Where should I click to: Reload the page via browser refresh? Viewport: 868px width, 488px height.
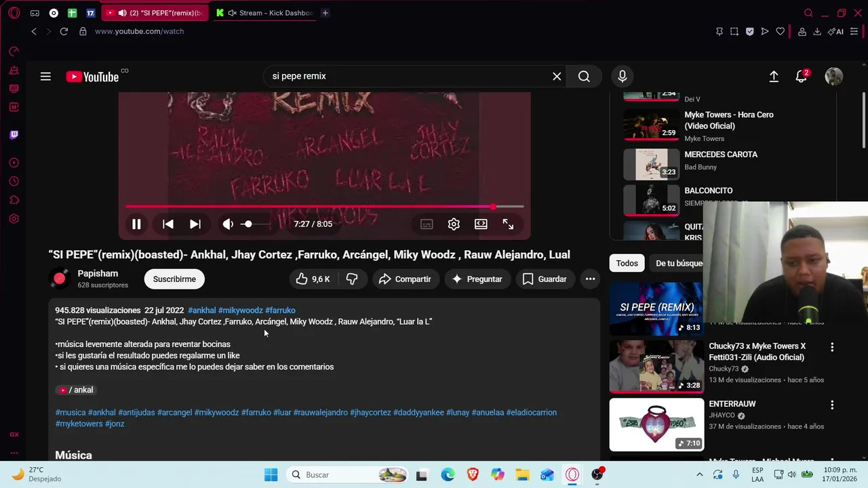point(64,31)
